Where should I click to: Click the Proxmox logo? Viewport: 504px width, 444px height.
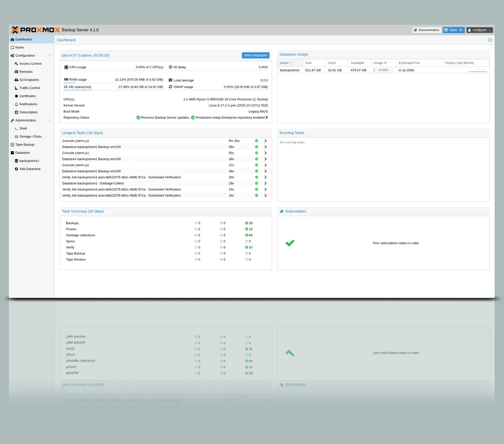pos(35,30)
